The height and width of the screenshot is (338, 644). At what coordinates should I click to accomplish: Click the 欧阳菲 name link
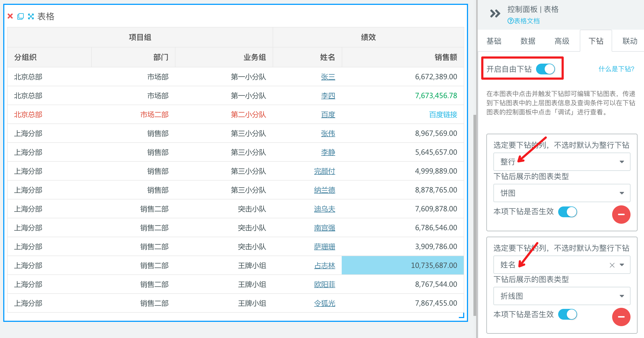[324, 284]
